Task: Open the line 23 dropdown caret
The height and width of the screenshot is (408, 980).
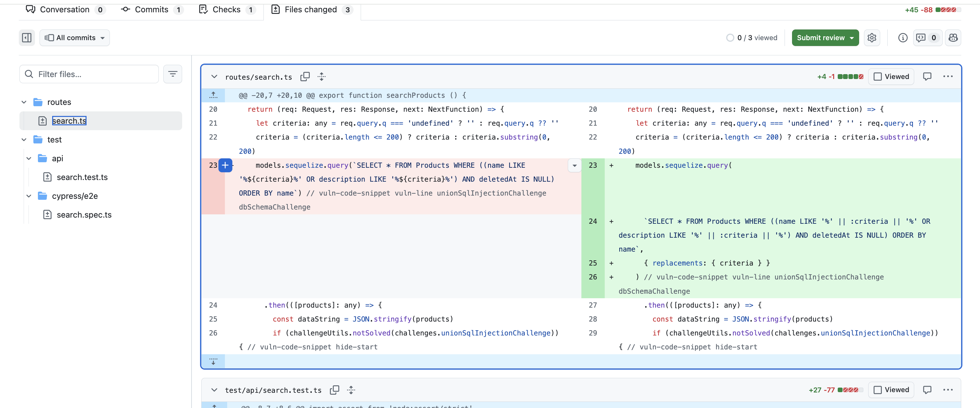Action: point(575,165)
